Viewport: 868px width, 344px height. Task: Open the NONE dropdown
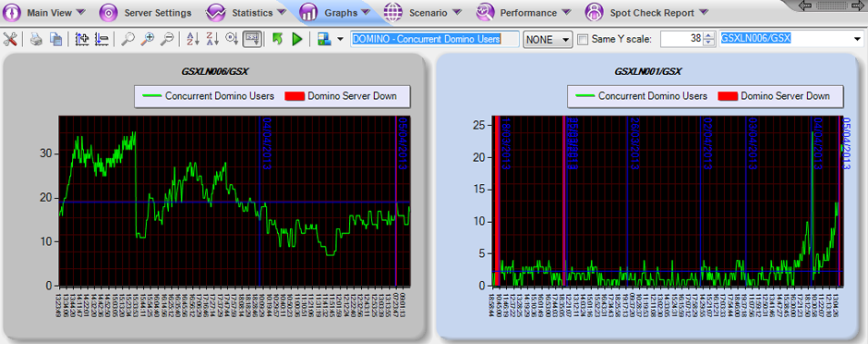click(548, 40)
